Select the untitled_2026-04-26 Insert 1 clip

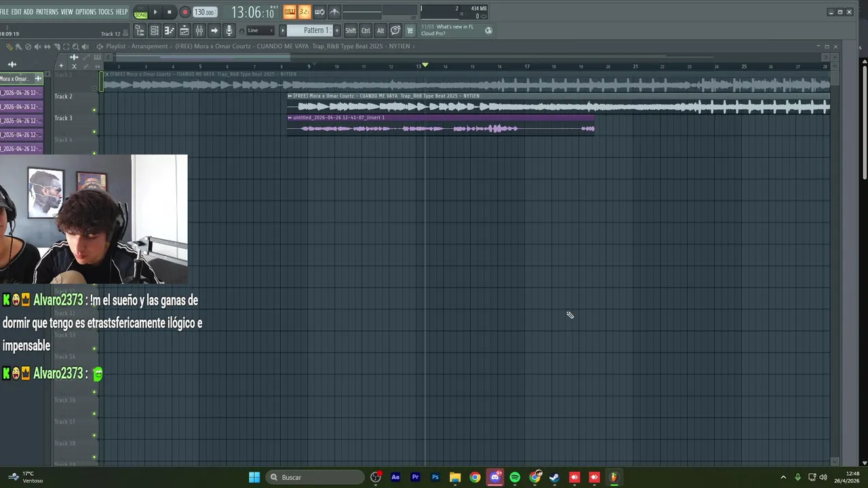tap(441, 124)
